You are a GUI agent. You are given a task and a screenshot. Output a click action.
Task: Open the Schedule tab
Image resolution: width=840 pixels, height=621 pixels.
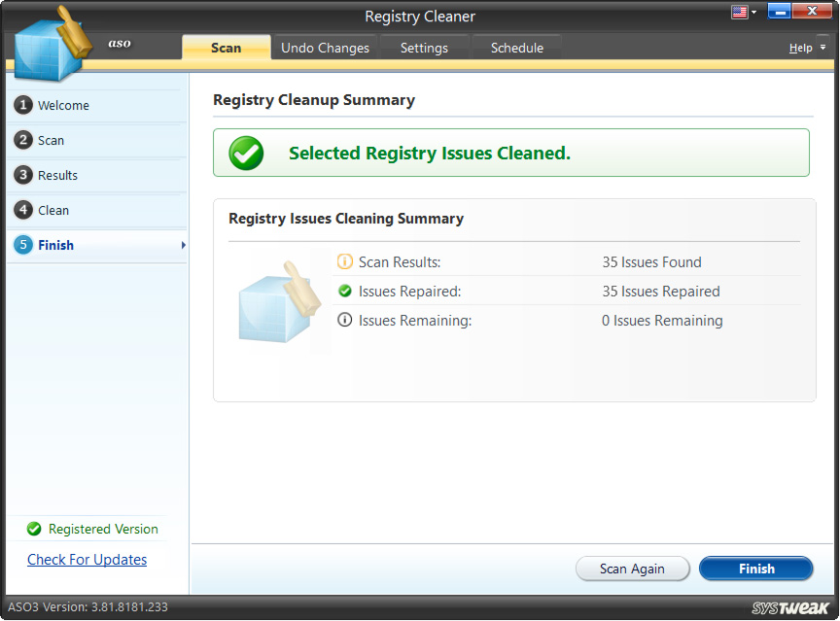[x=516, y=47]
